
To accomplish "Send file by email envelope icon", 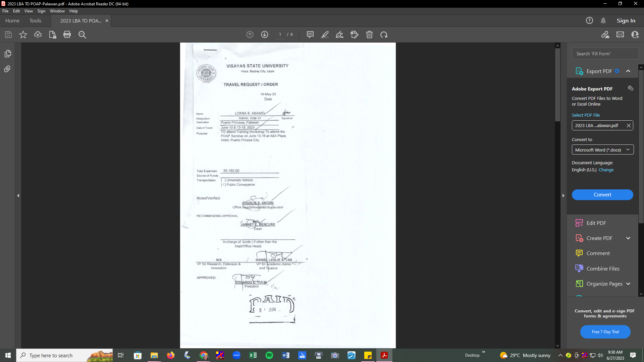I will click(620, 35).
